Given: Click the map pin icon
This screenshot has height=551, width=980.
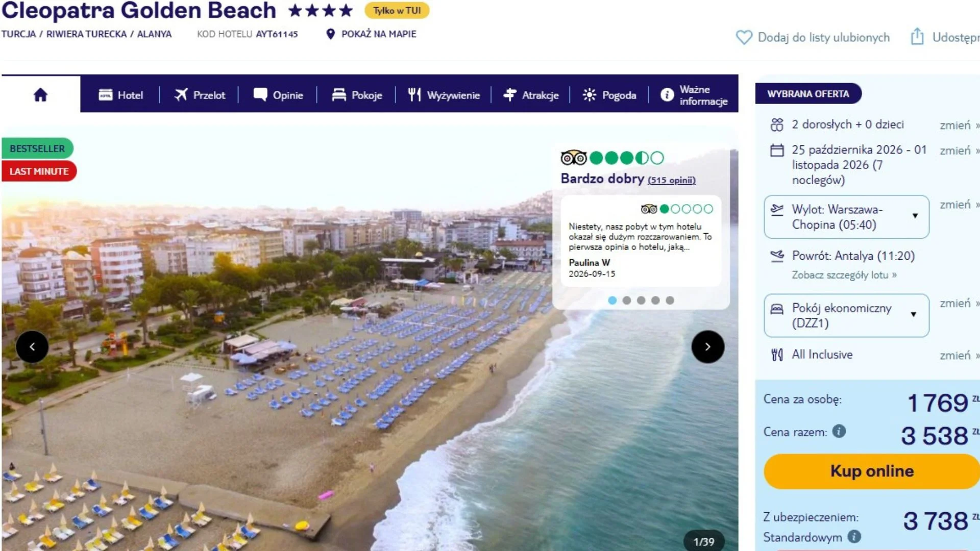Looking at the screenshot, I should (x=330, y=34).
